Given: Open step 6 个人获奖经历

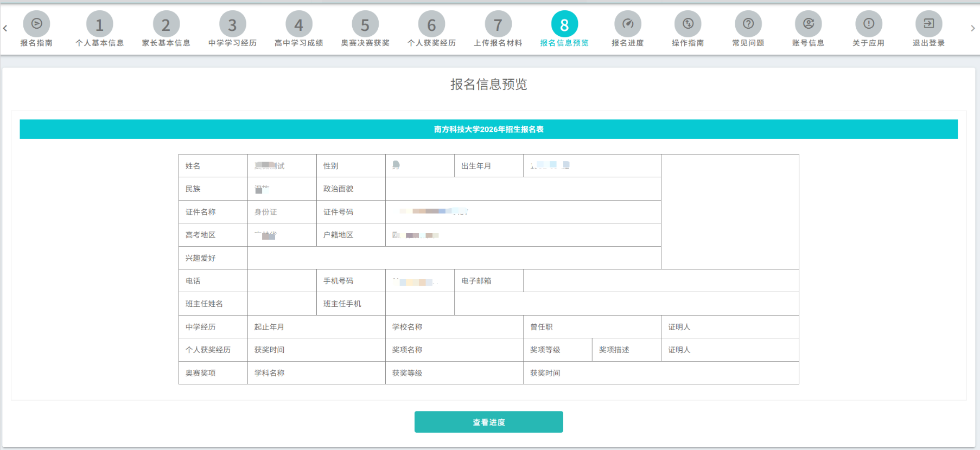Looking at the screenshot, I should coord(431,24).
